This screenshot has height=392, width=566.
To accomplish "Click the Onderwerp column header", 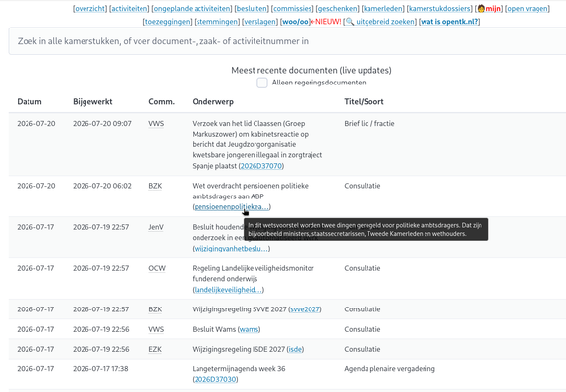I will [x=212, y=102].
